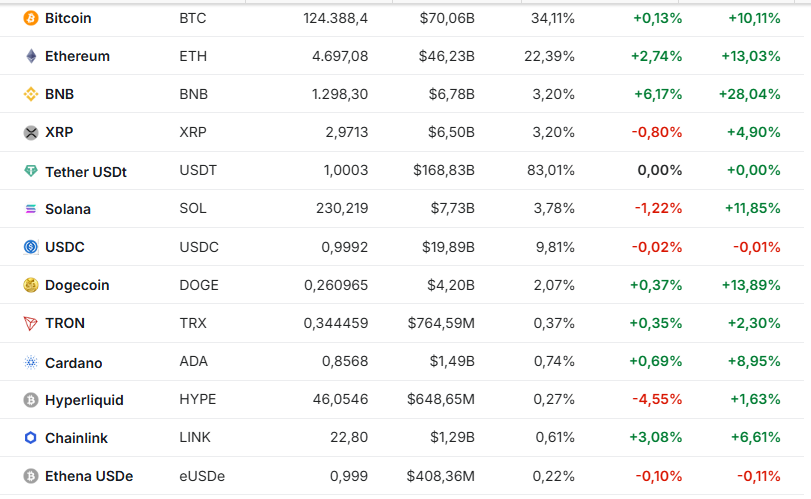Click the Bitcoin coin icon

[30, 18]
